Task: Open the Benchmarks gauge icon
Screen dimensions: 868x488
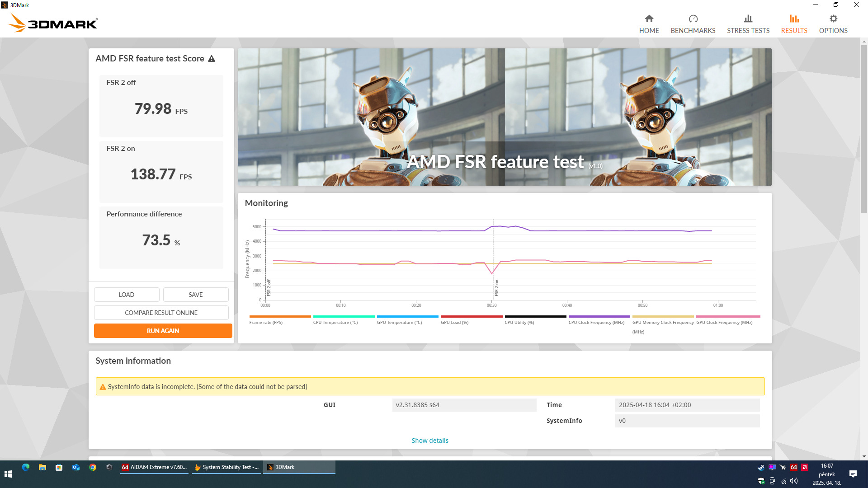Action: point(693,19)
